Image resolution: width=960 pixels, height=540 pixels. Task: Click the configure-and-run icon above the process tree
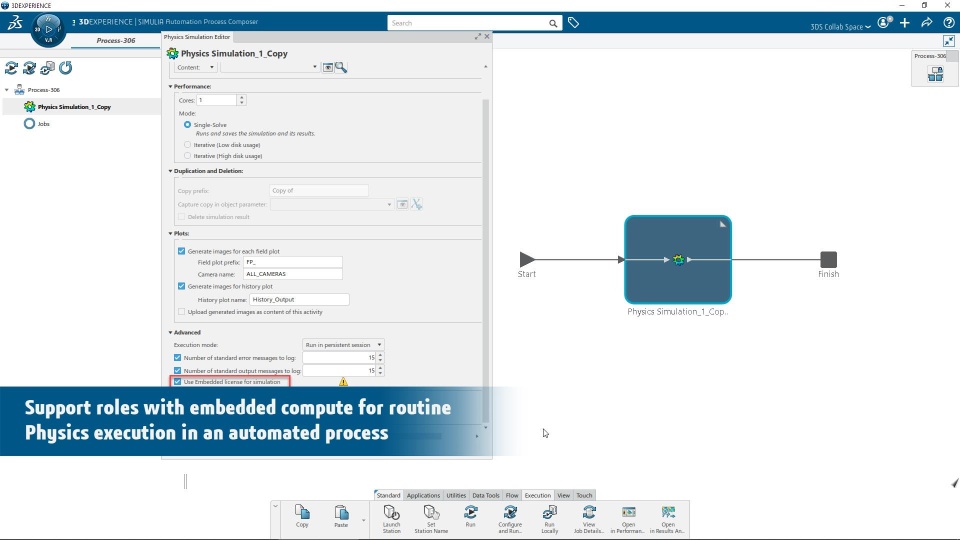(29, 68)
